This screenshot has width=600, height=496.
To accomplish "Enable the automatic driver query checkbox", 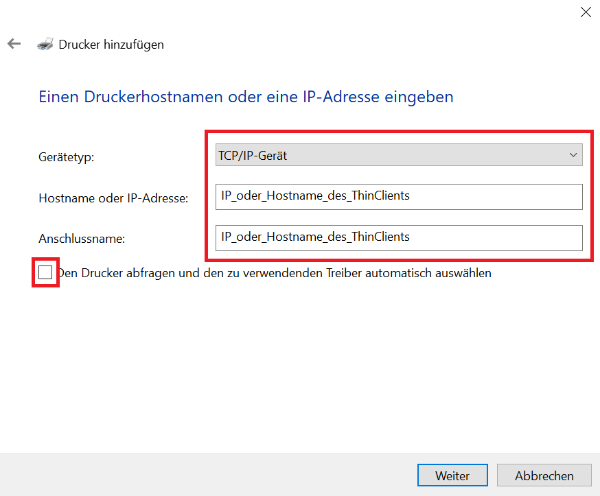I will point(45,272).
